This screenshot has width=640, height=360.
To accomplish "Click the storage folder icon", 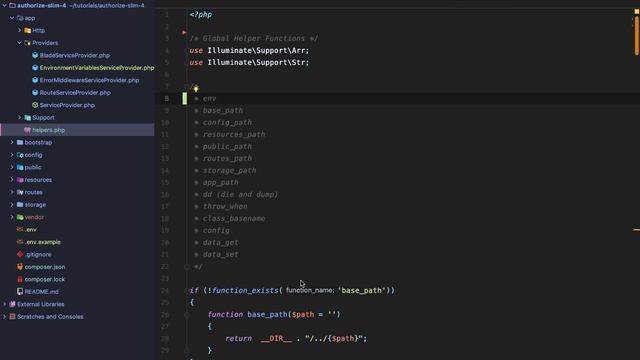I will (20, 204).
